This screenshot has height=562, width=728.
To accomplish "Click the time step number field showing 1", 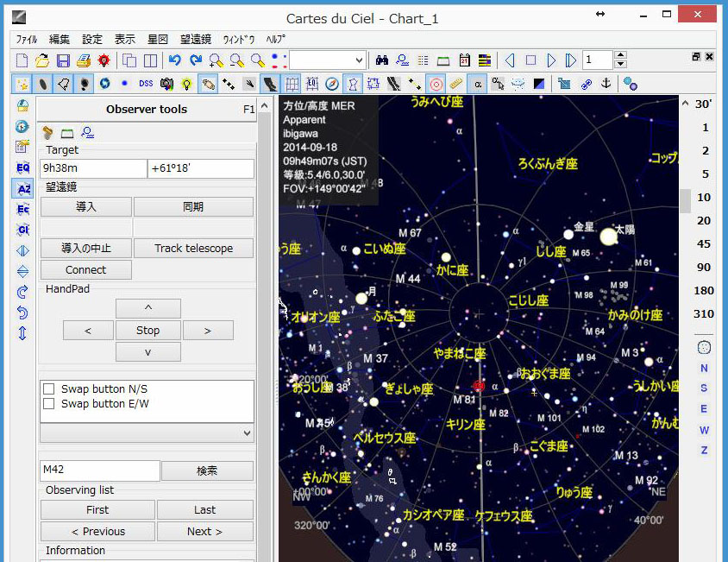I will (x=598, y=60).
